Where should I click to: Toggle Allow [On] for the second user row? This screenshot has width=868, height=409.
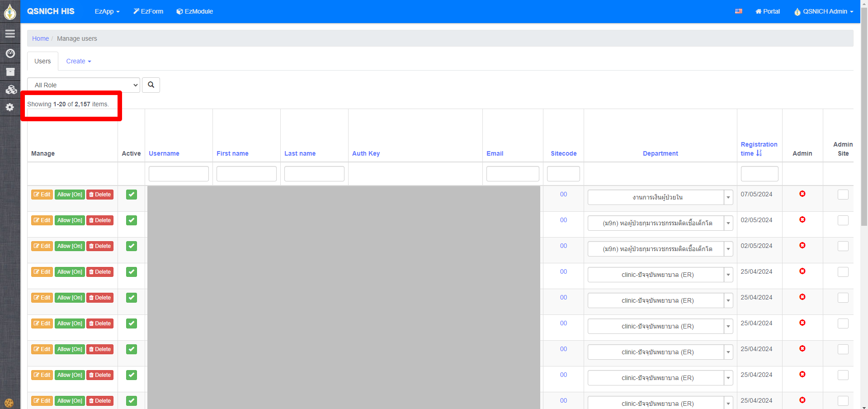click(x=70, y=220)
